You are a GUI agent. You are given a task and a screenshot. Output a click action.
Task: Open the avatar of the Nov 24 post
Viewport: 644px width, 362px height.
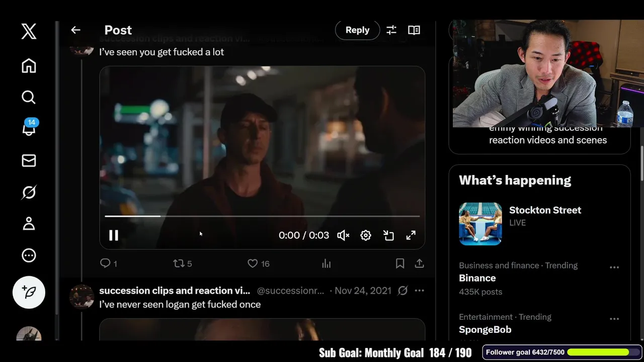click(82, 297)
